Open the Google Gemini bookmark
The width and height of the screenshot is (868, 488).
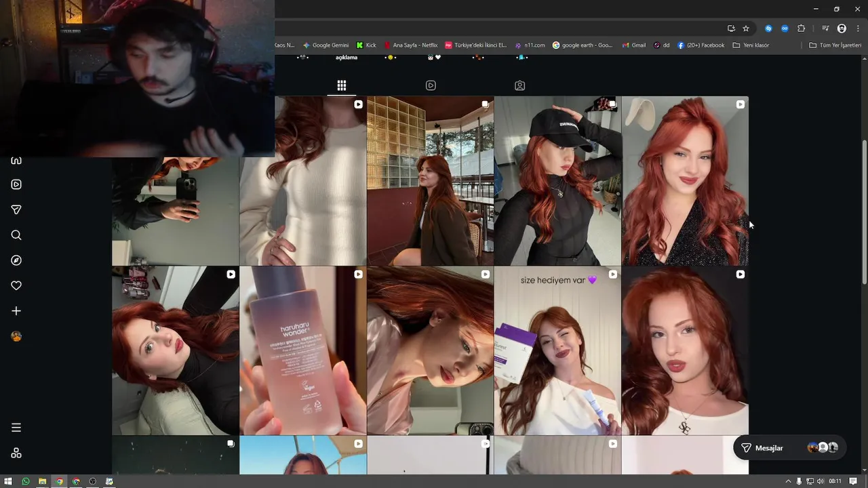(325, 45)
